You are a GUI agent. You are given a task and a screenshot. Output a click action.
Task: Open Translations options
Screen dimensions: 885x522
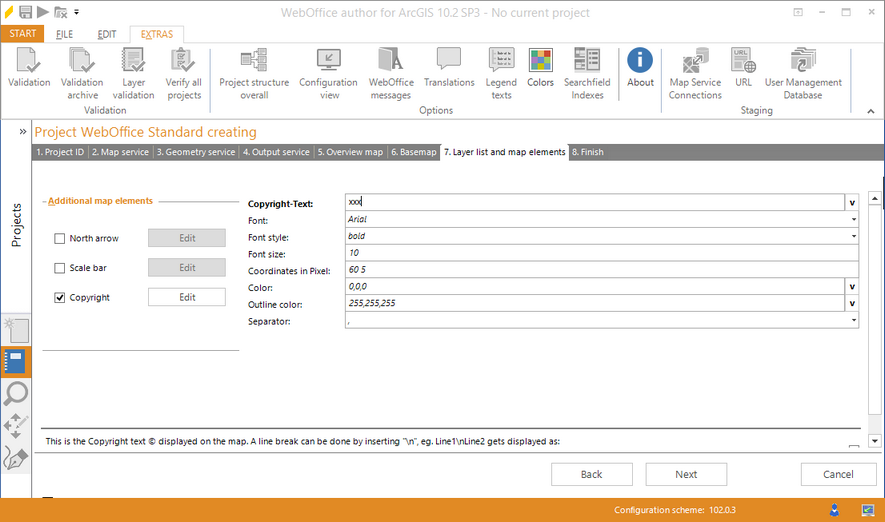pos(449,68)
